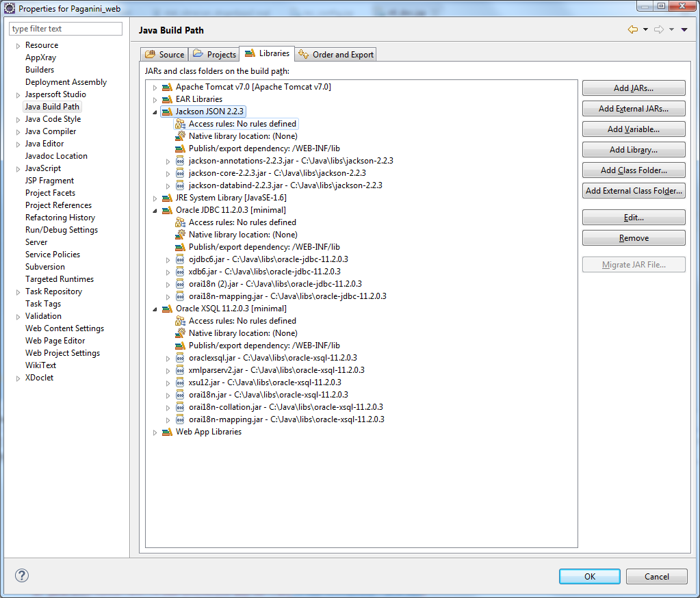Open the Order and Export tab

click(x=336, y=55)
